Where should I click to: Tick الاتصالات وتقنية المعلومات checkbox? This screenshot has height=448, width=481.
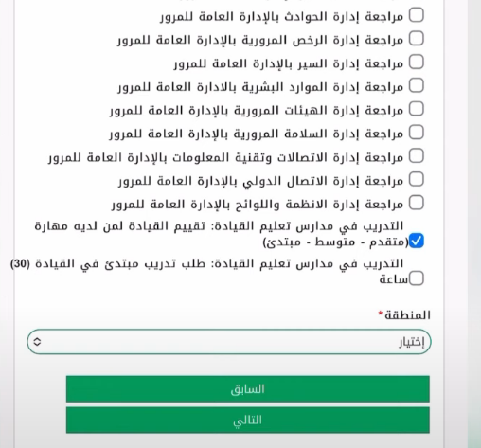tap(416, 156)
